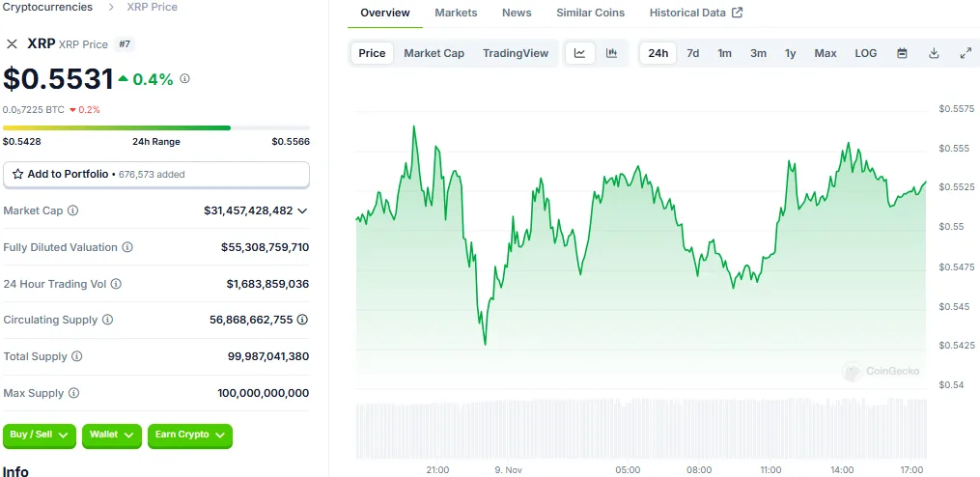980x477 pixels.
Task: Click the $0.5531 current price
Action: pos(58,79)
